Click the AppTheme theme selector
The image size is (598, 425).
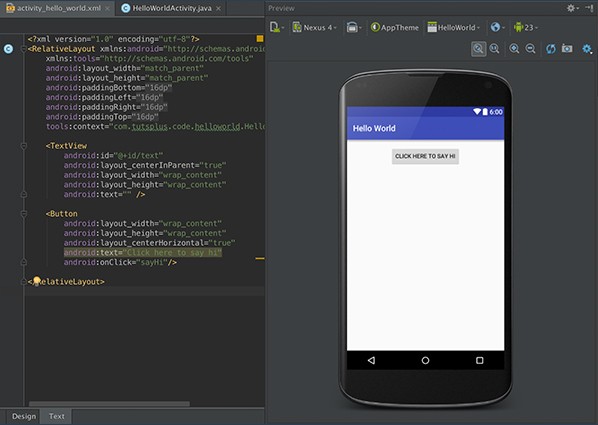pyautogui.click(x=395, y=27)
